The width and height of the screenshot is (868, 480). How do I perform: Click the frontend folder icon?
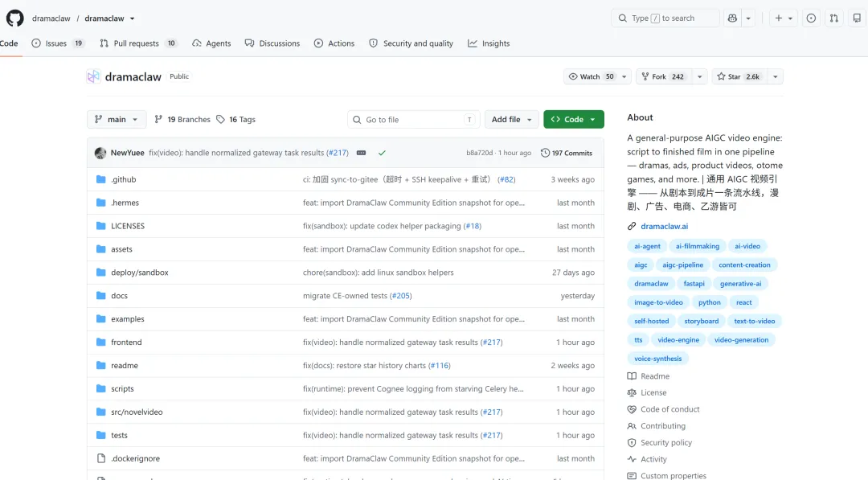(x=100, y=343)
